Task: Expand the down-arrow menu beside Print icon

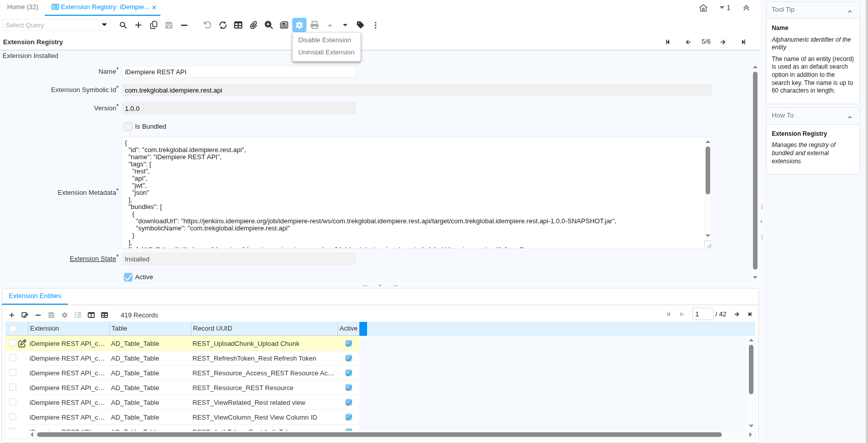Action: [x=345, y=25]
